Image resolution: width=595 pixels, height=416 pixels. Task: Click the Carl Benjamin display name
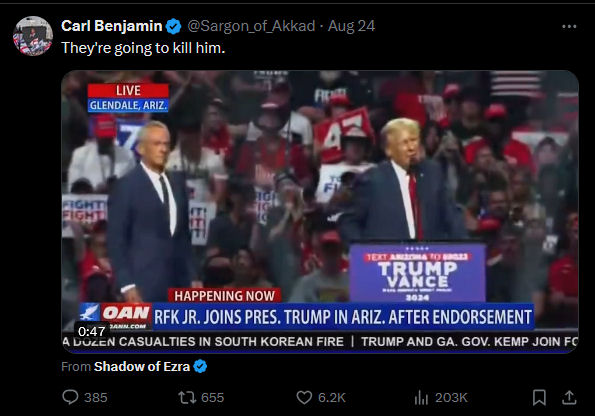pos(112,26)
